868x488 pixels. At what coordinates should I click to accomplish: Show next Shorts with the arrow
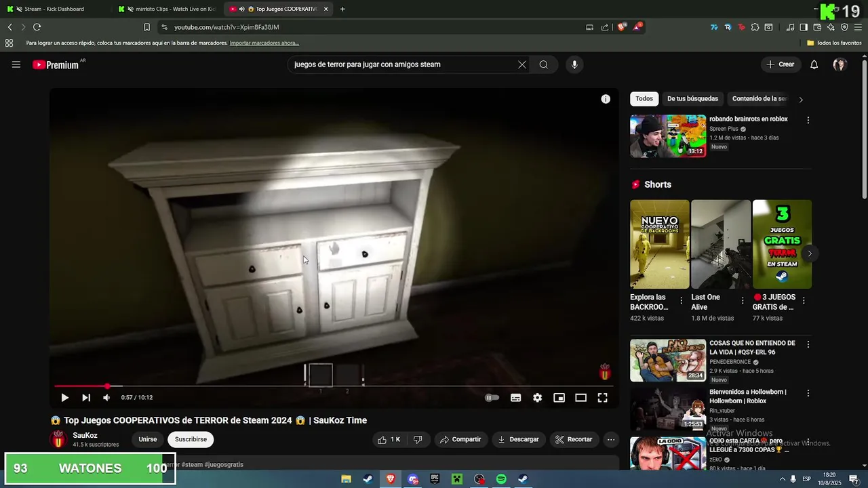tap(810, 253)
